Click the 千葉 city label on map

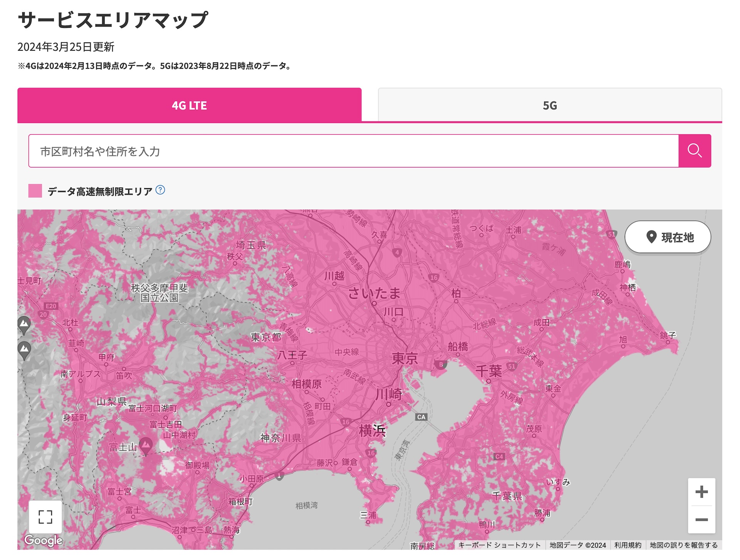click(488, 371)
